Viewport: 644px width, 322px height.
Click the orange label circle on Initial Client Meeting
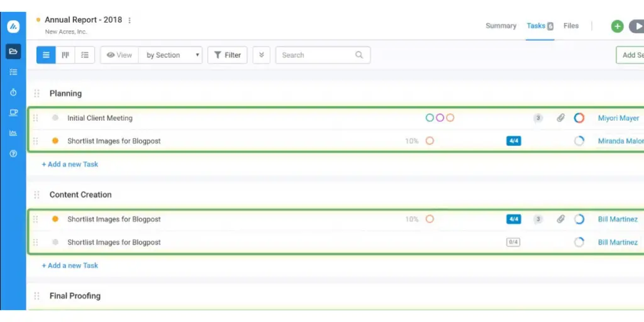click(450, 118)
